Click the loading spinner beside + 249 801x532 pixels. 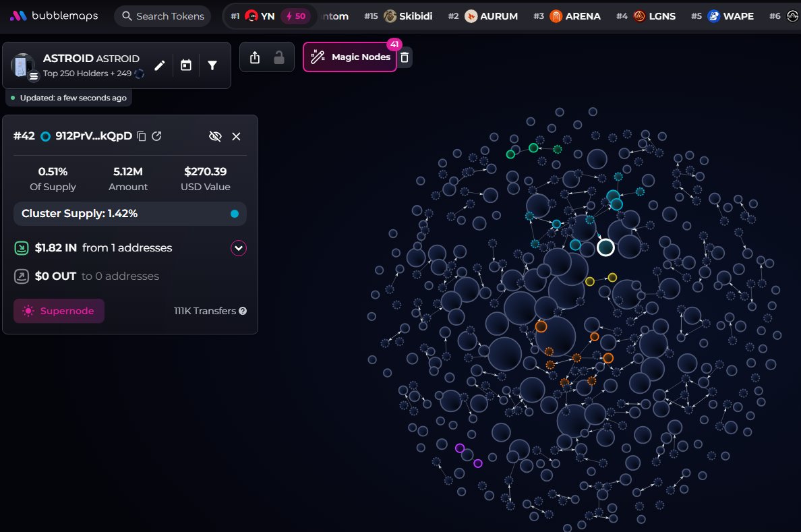(x=139, y=73)
